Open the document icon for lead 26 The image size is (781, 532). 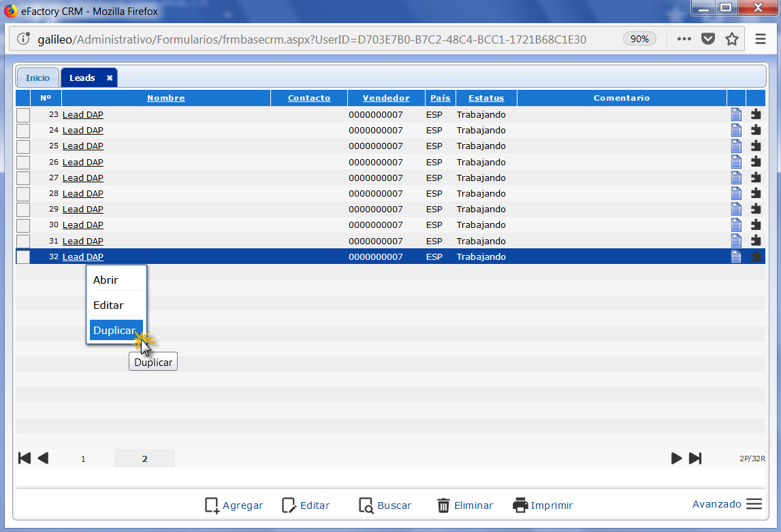click(736, 162)
